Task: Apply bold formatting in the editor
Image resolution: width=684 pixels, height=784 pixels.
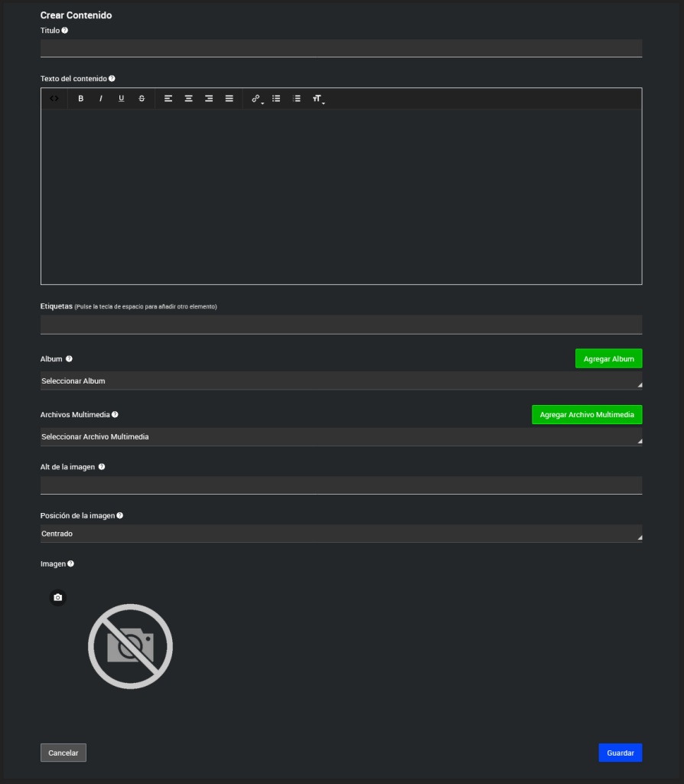Action: pos(81,99)
